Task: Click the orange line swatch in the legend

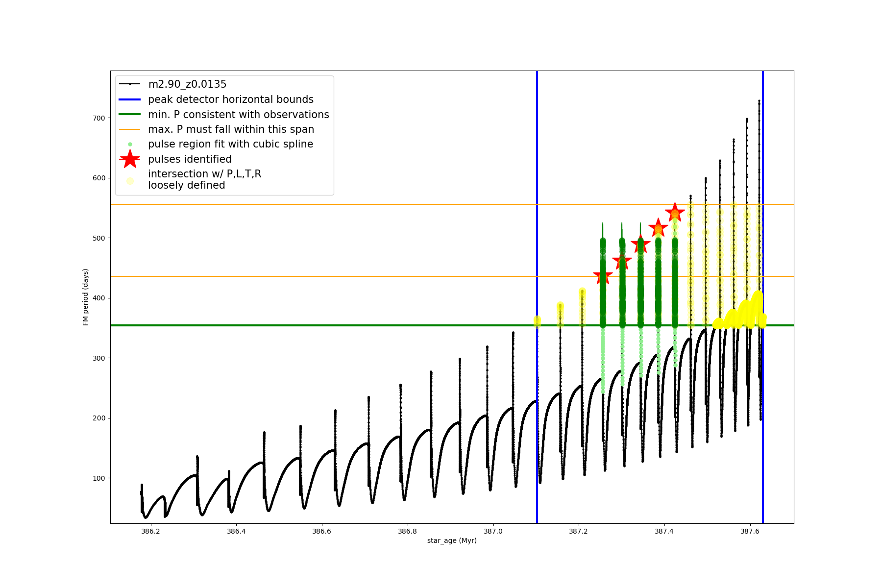Action: click(x=130, y=129)
